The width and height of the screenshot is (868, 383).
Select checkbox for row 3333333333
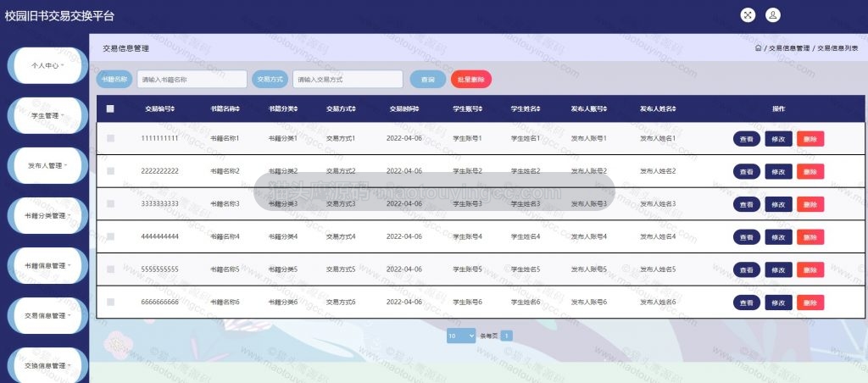[110, 203]
